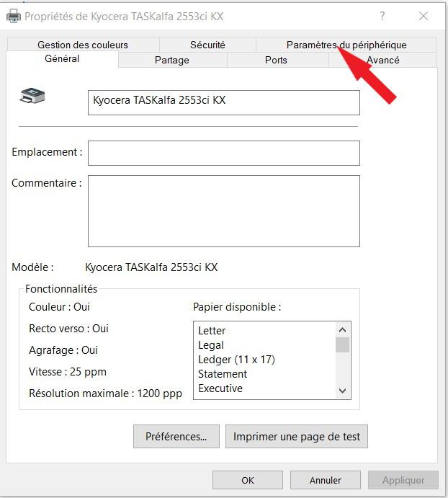Click the Kyocera printer device icon
The image size is (448, 498).
pyautogui.click(x=32, y=96)
